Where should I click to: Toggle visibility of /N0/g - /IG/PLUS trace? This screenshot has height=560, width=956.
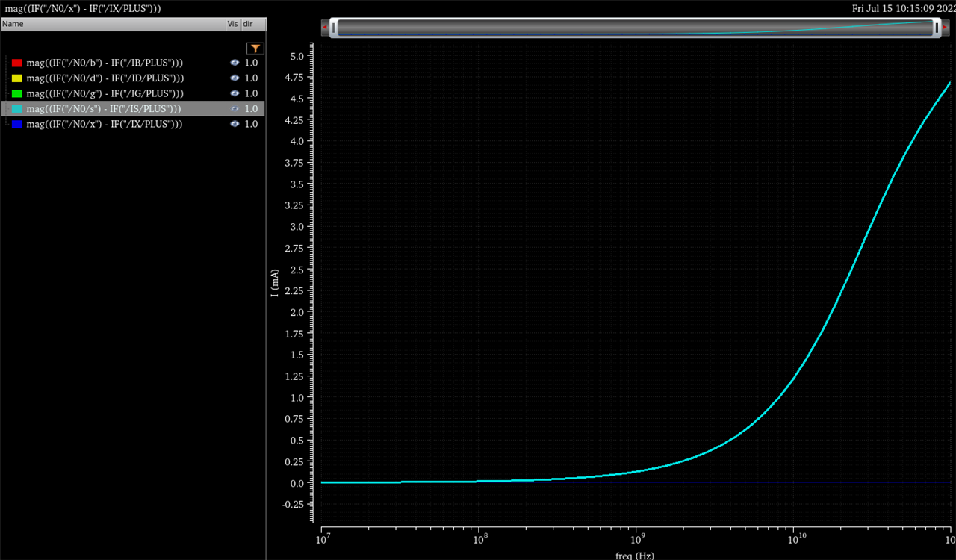[235, 93]
